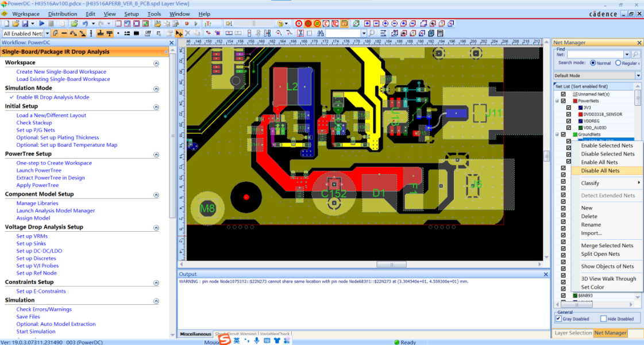Uncheck the PowerNets group checkbox

(x=563, y=101)
